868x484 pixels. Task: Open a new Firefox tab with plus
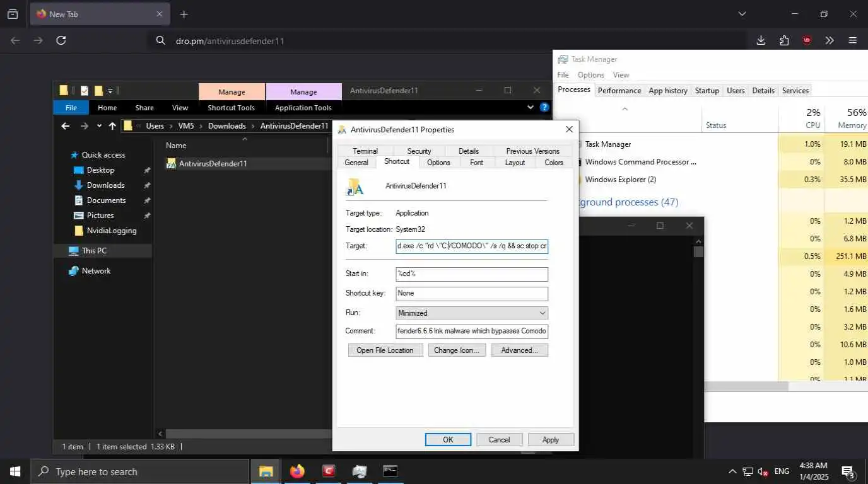pyautogui.click(x=184, y=14)
